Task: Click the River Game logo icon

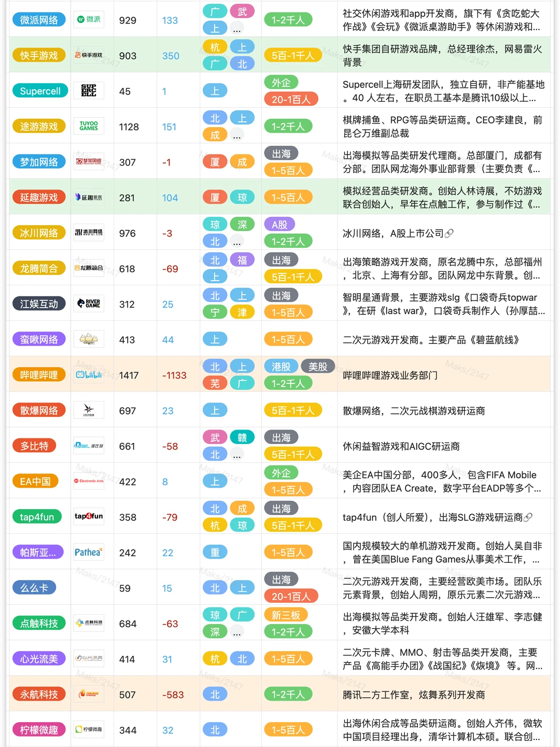Action: (x=89, y=303)
